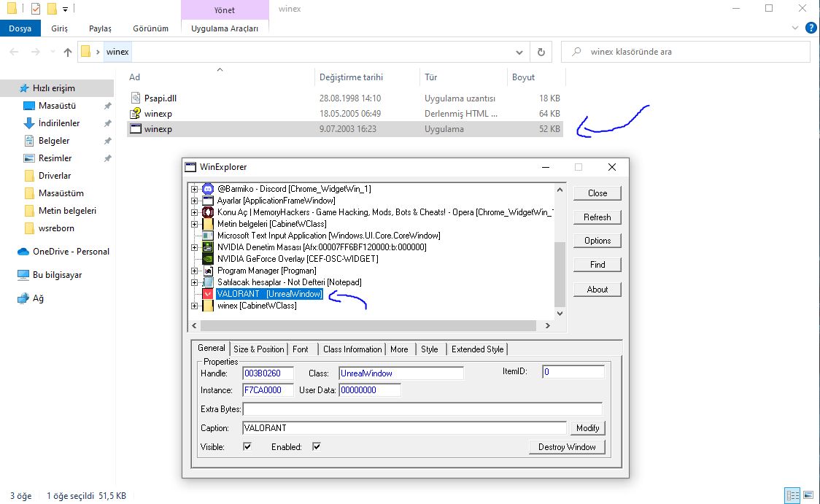820x504 pixels.
Task: Go up one folder level arrow
Action: pos(67,52)
